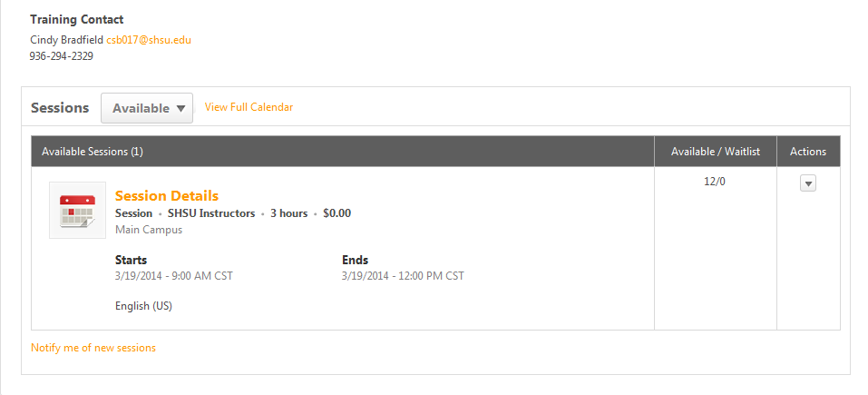Viewport: 868px width, 395px height.
Task: Click the csb017@shsu.edu email link
Action: pos(149,40)
